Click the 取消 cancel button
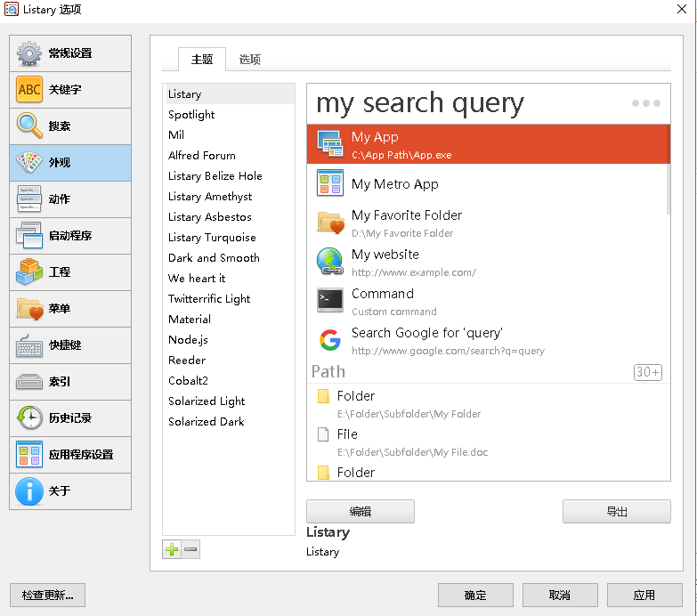This screenshot has width=697, height=616. click(x=560, y=596)
